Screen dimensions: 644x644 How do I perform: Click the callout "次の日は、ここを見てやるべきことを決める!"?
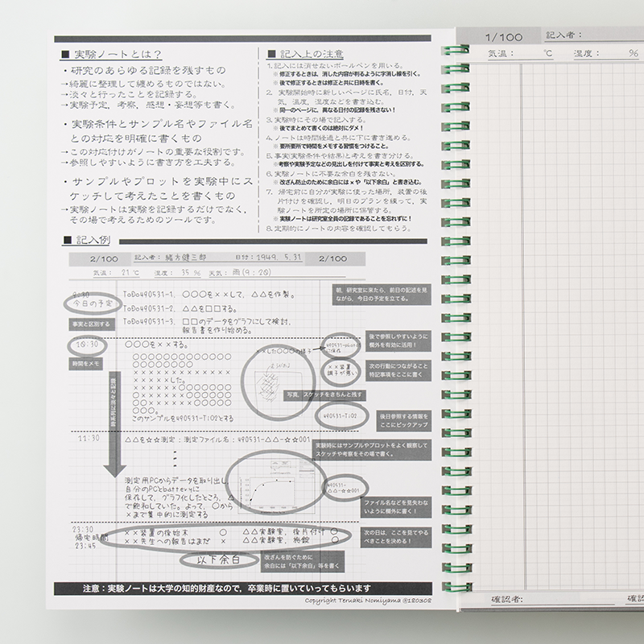(396, 537)
